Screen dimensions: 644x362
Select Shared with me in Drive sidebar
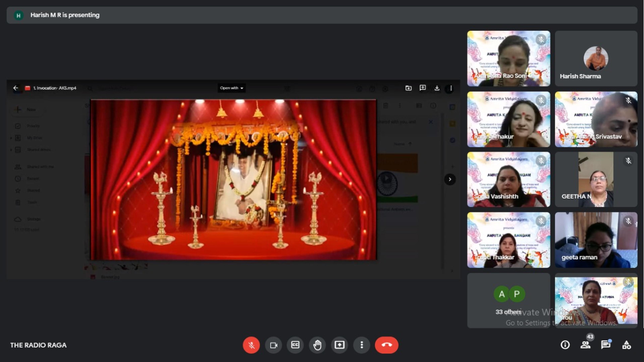[x=40, y=167]
